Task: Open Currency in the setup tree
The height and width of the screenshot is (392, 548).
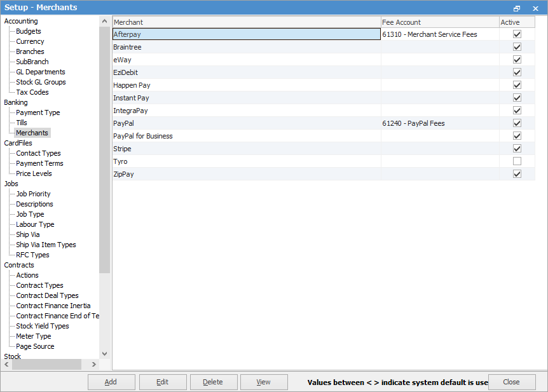Action: [30, 41]
